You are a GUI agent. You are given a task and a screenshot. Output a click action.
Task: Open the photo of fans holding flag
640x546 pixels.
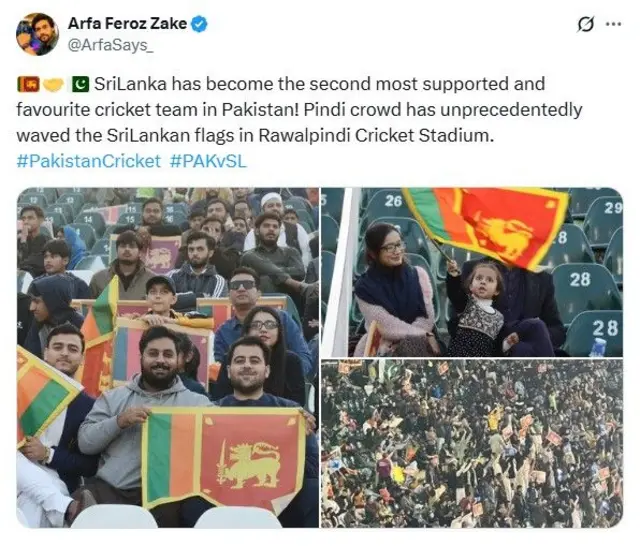pyautogui.click(x=168, y=357)
